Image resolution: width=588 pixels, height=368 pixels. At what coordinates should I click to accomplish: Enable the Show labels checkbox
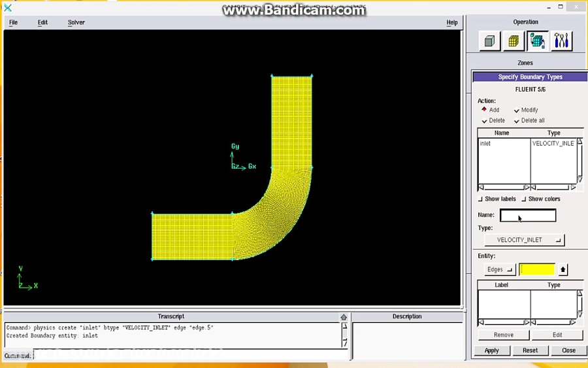(x=481, y=199)
